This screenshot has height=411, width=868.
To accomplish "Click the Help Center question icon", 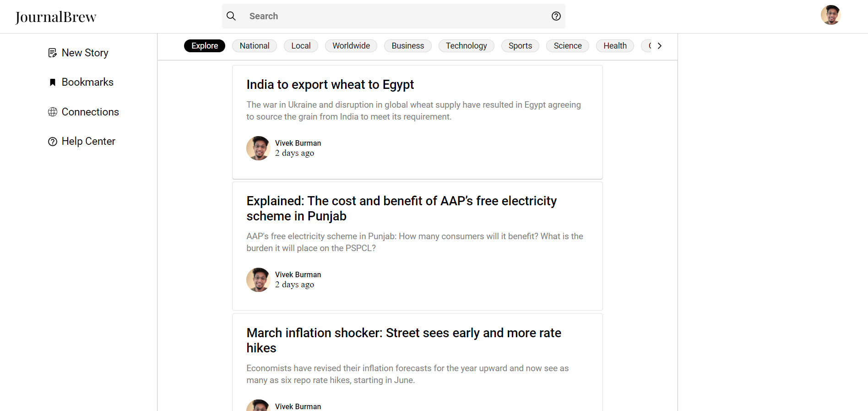I will [x=53, y=141].
